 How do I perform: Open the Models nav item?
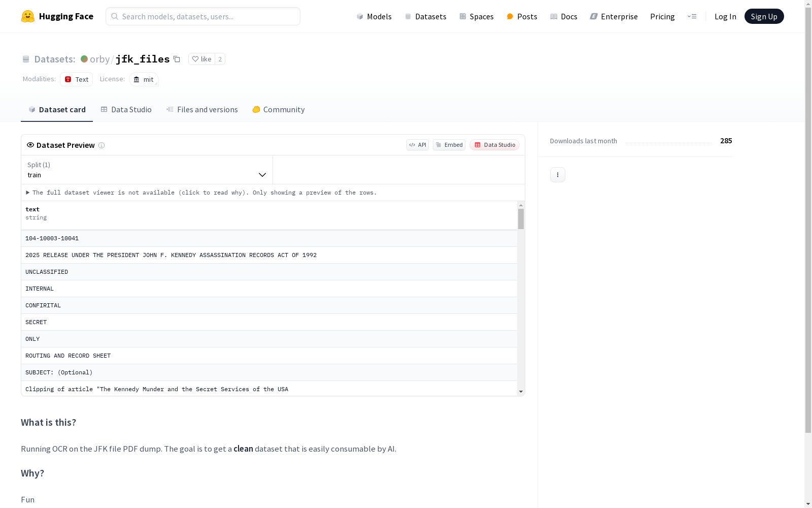pyautogui.click(x=374, y=16)
